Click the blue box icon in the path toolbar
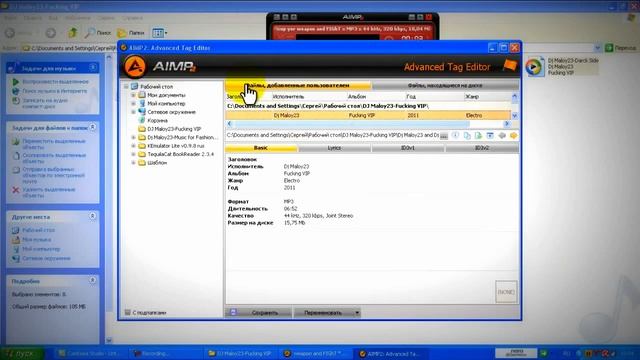 (x=490, y=136)
